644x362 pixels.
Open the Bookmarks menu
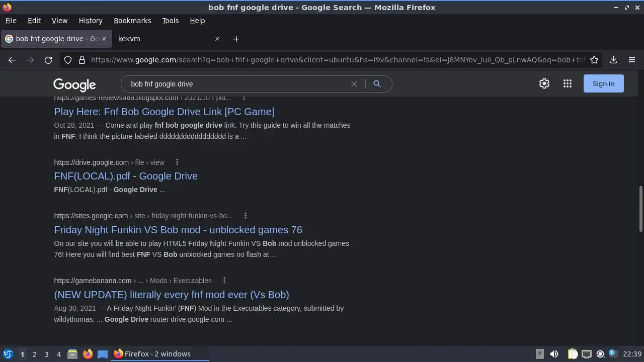coord(132,21)
